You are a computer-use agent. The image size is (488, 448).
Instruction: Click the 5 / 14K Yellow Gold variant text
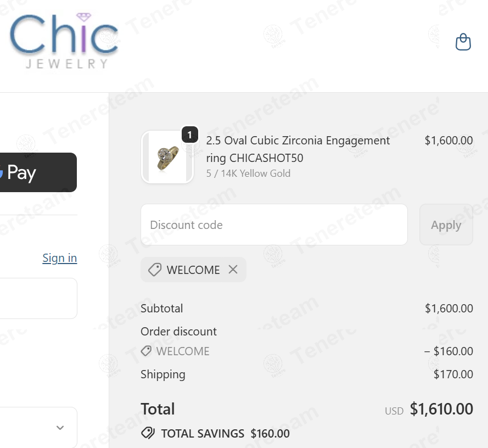click(248, 173)
